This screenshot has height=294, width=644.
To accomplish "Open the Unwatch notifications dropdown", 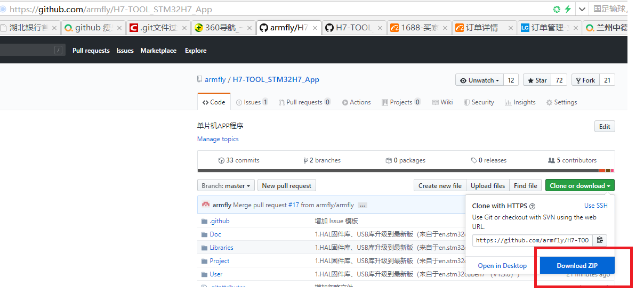I will pos(479,80).
